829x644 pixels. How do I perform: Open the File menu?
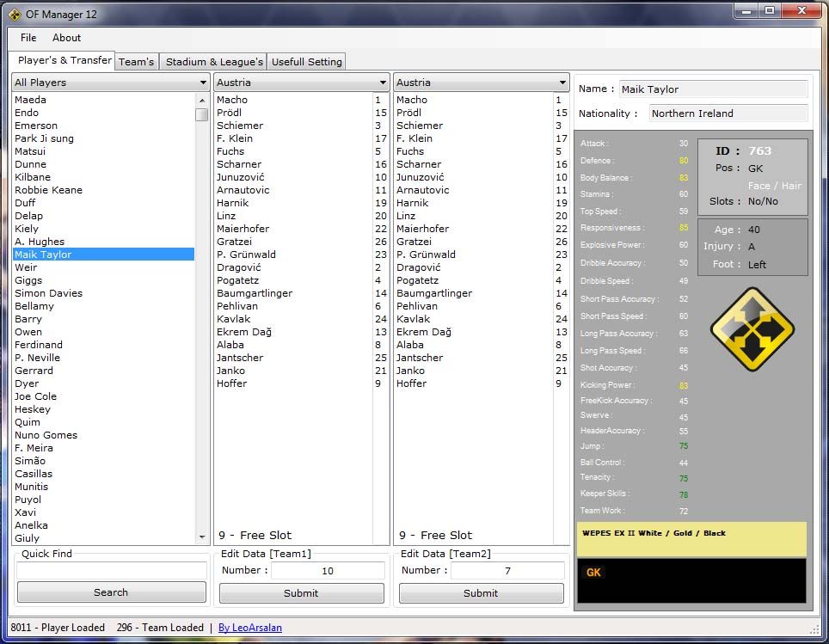[x=28, y=38]
